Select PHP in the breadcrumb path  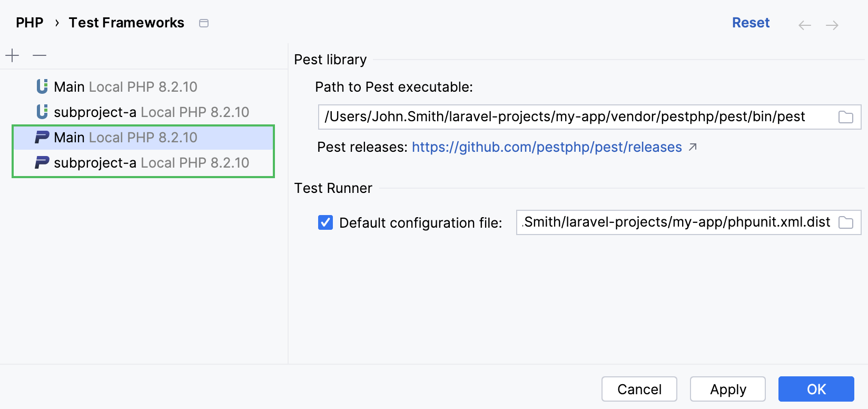29,22
